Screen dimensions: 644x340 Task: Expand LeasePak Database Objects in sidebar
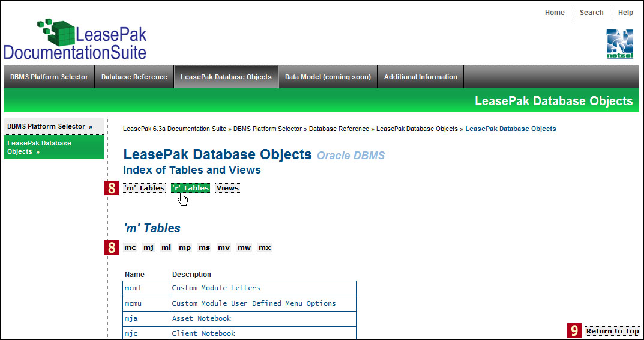tap(53, 147)
